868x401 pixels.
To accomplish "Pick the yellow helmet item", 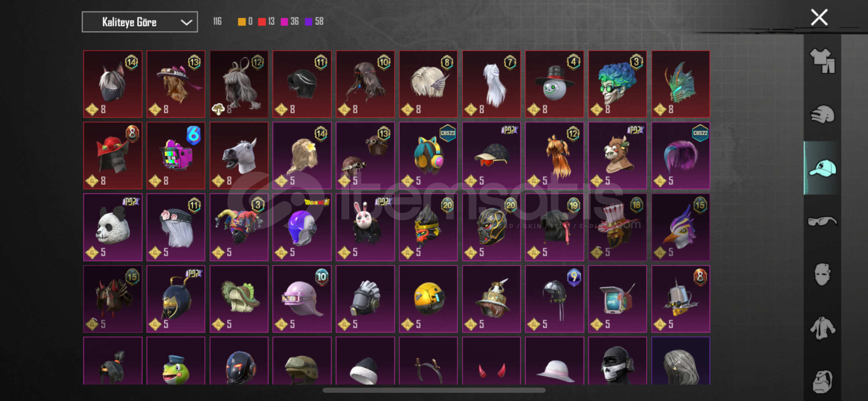I will 428,299.
